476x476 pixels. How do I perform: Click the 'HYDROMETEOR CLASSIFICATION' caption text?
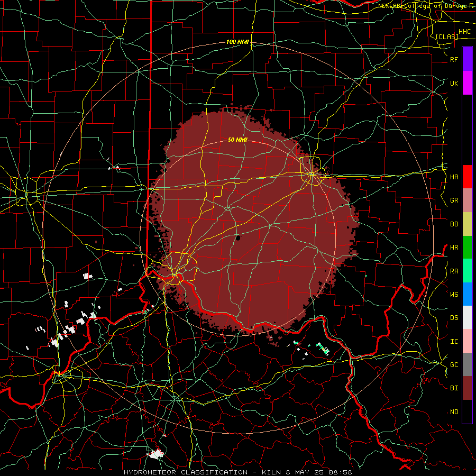[x=186, y=472]
